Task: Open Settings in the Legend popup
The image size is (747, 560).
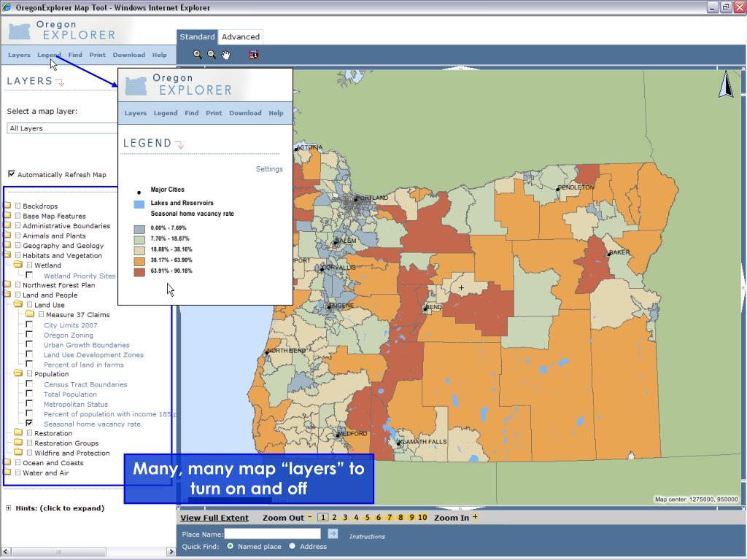Action: pyautogui.click(x=269, y=169)
